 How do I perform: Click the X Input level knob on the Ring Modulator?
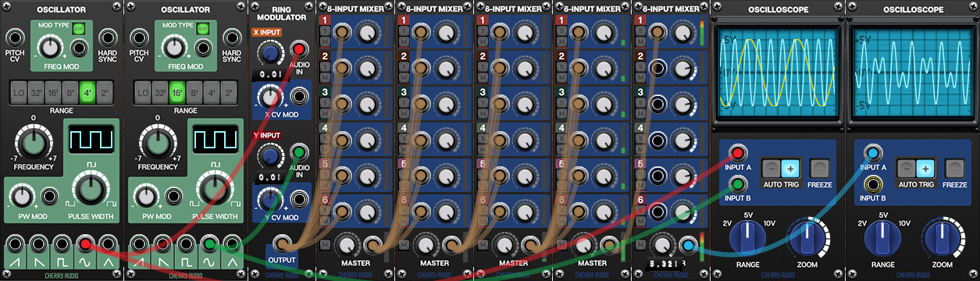pos(269,53)
